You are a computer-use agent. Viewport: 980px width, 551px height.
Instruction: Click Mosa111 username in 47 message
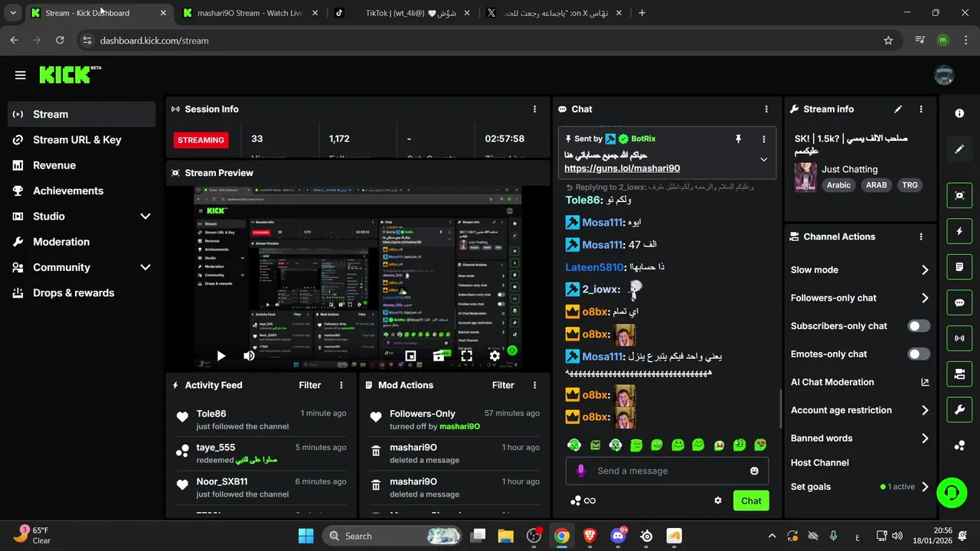[602, 245]
